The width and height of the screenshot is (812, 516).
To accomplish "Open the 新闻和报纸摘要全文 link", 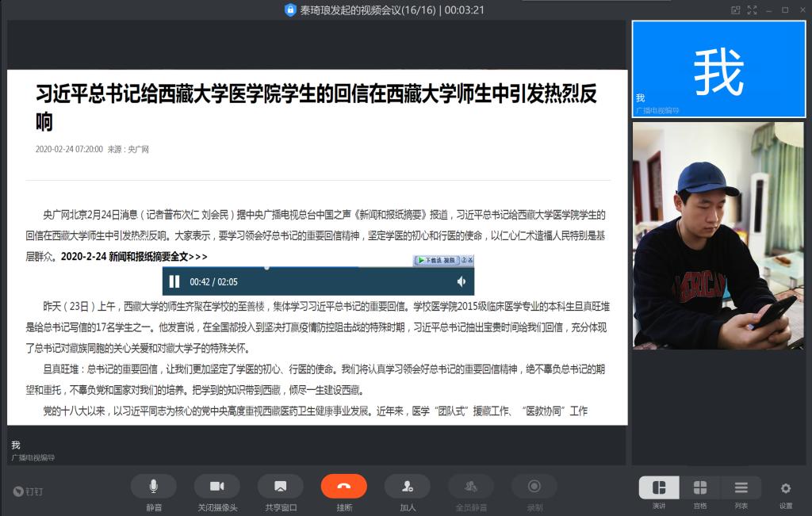I will coord(134,257).
